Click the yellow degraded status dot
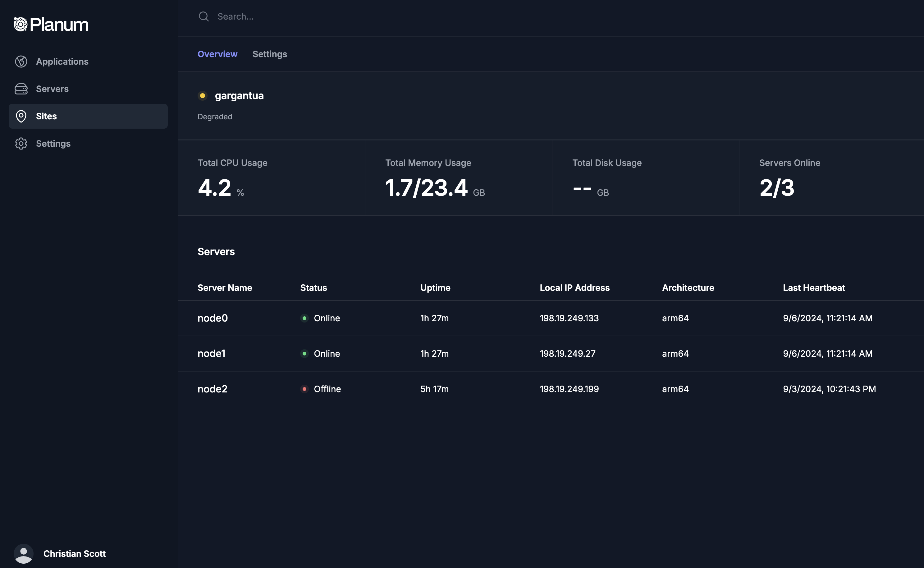The width and height of the screenshot is (924, 568). 203,96
